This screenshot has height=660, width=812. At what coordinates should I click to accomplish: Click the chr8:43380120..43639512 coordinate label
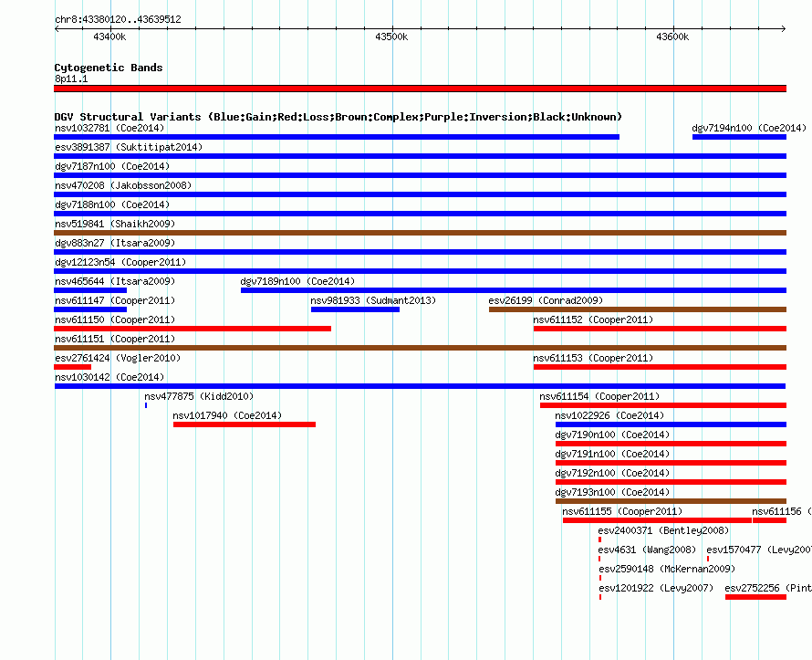[x=118, y=19]
